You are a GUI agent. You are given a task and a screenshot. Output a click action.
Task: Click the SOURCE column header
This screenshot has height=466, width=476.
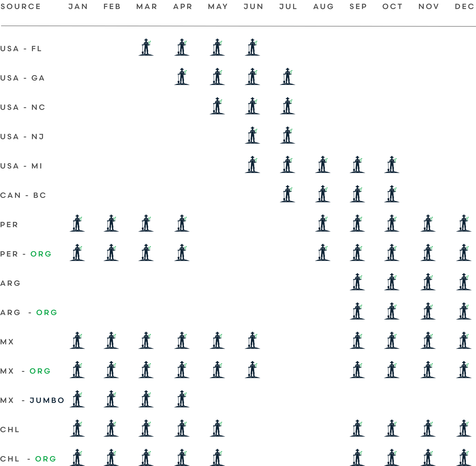(20, 7)
